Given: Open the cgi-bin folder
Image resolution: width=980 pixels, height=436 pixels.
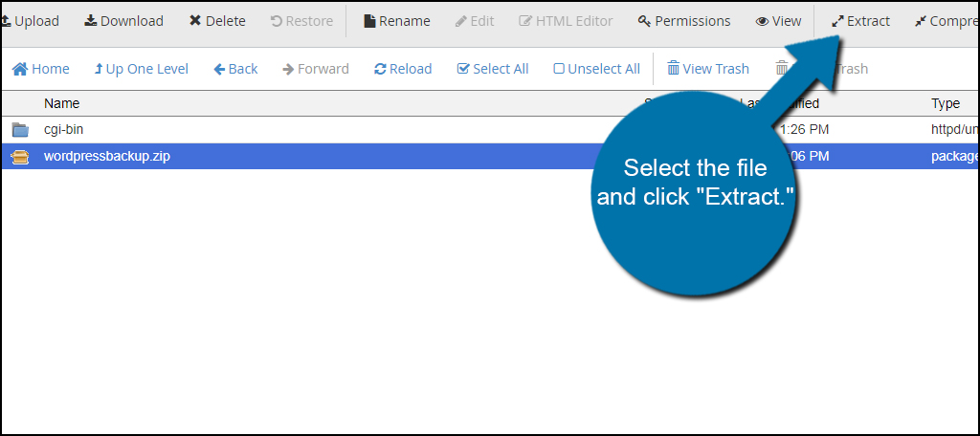Looking at the screenshot, I should pos(63,130).
